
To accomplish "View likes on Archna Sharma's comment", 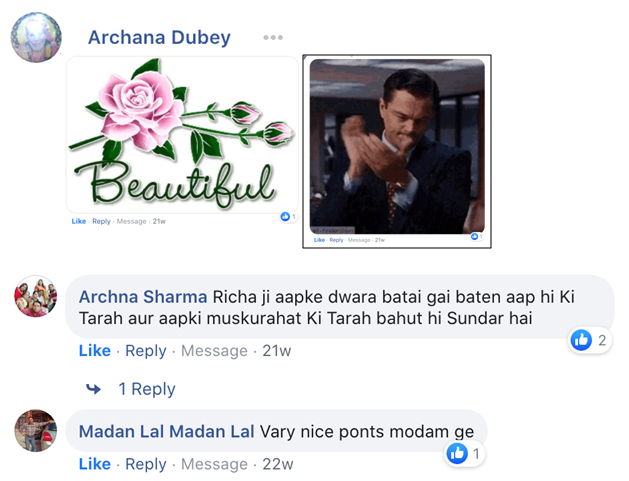I will (590, 340).
